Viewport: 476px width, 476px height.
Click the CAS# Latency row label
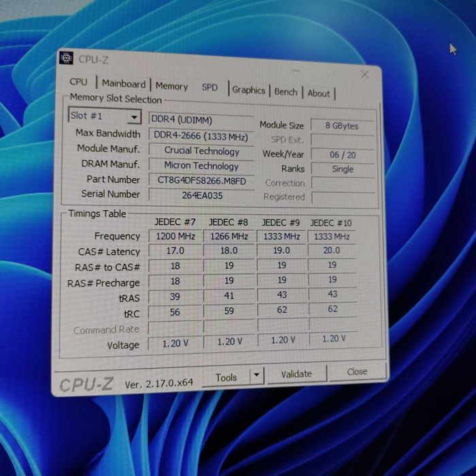109,252
